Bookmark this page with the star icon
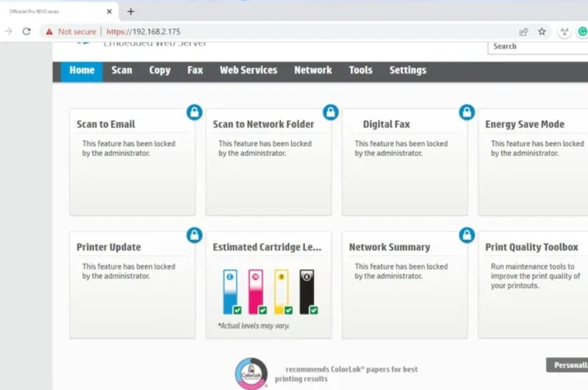This screenshot has height=390, width=588. pyautogui.click(x=542, y=32)
